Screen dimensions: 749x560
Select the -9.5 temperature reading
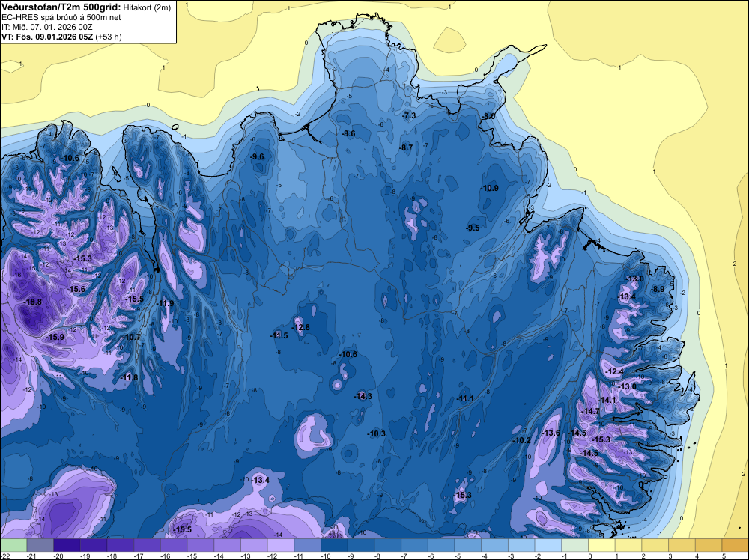[x=473, y=228]
